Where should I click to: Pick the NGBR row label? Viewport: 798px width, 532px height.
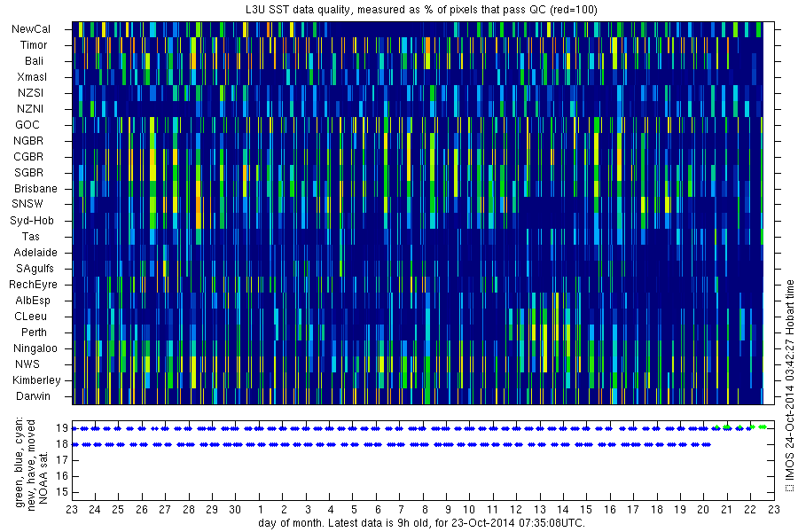(x=28, y=140)
